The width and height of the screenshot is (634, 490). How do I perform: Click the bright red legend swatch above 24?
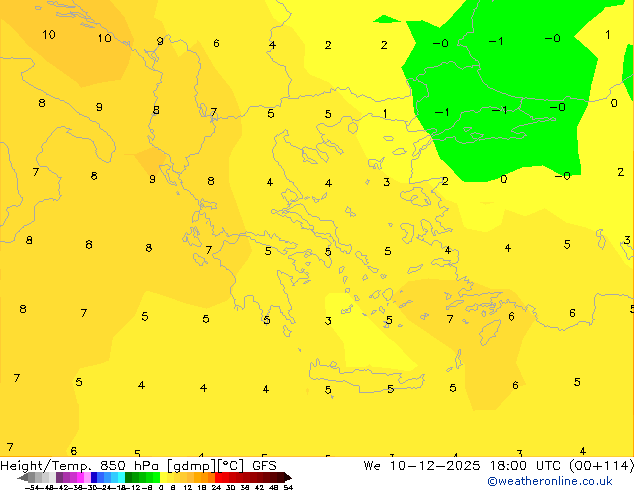pos(218,477)
